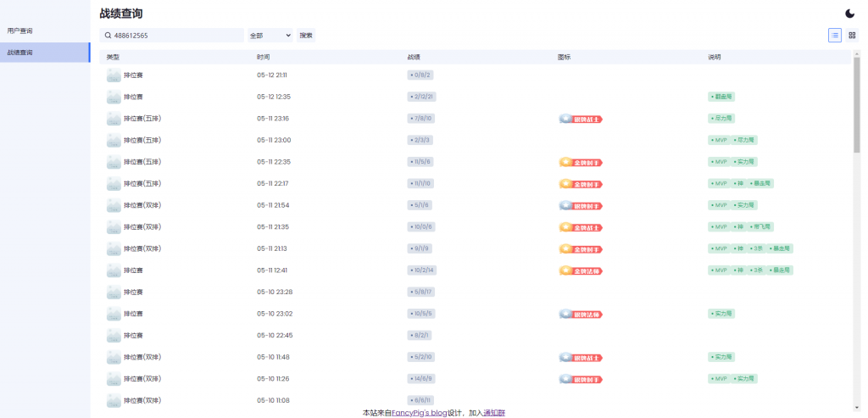Click the 翻盘局 tag in 05-12 12:35 row
Viewport: 868px width, 418px height.
coord(721,97)
